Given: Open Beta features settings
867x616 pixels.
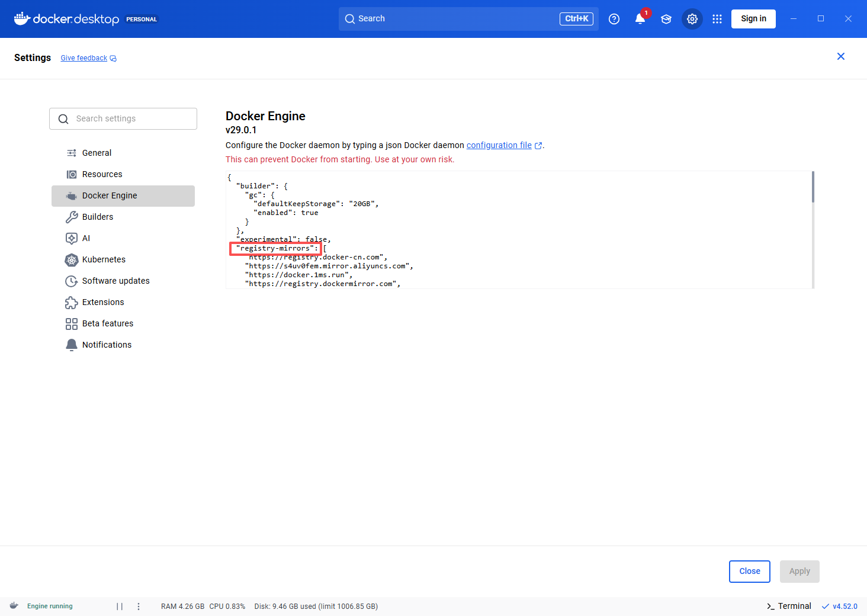Looking at the screenshot, I should tap(123, 323).
